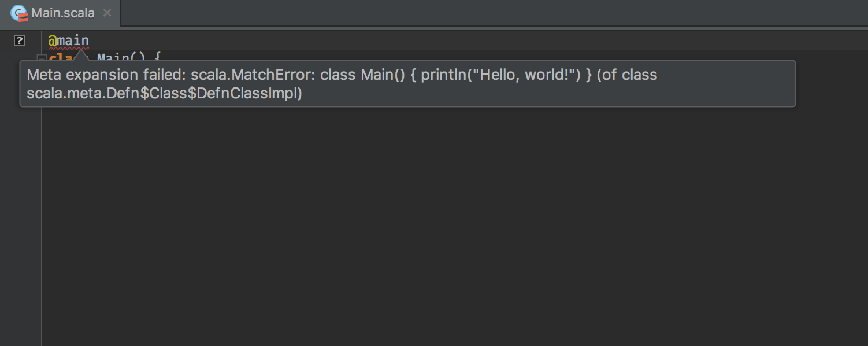Click the Scala class icon on Main.scala tab
868x346 pixels.
tap(19, 13)
